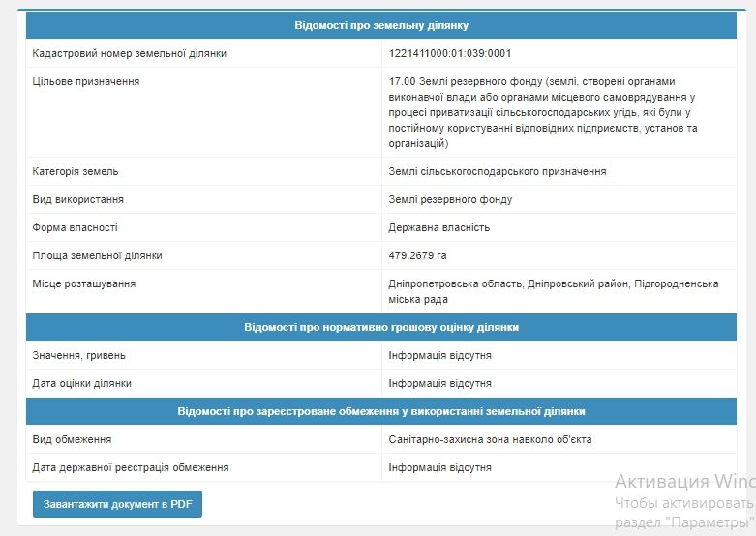Image resolution: width=756 pixels, height=536 pixels.
Task: Click the area value 479.2679 га
Action: [418, 256]
